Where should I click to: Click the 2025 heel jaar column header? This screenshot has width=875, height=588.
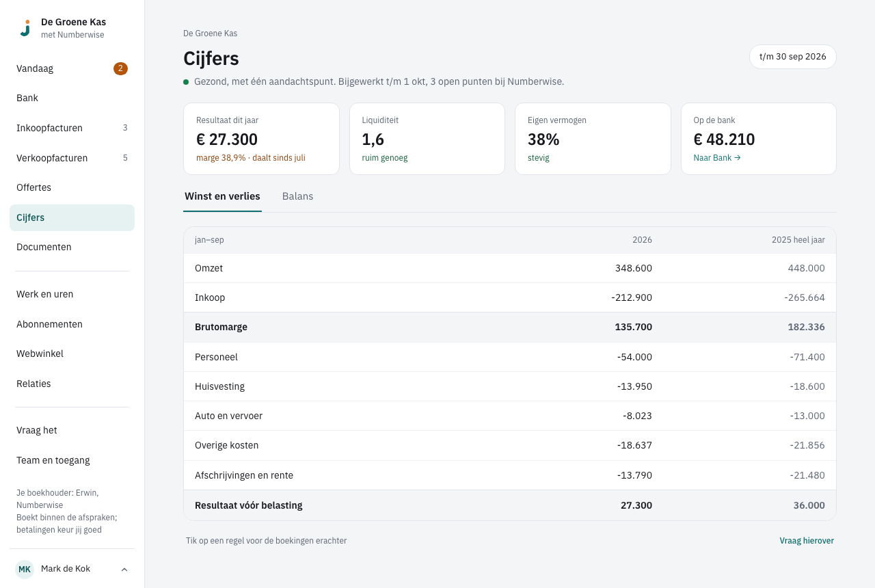(x=798, y=240)
